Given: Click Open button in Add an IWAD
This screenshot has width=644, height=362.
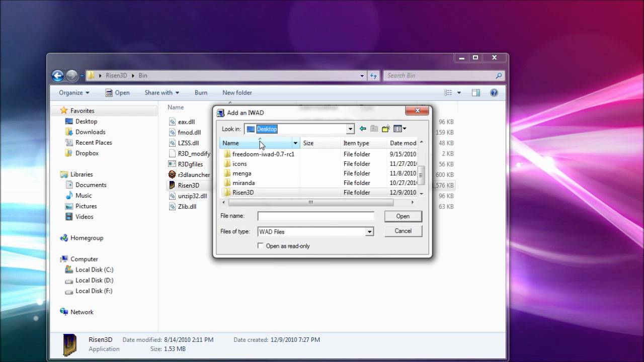Looking at the screenshot, I should tap(403, 216).
